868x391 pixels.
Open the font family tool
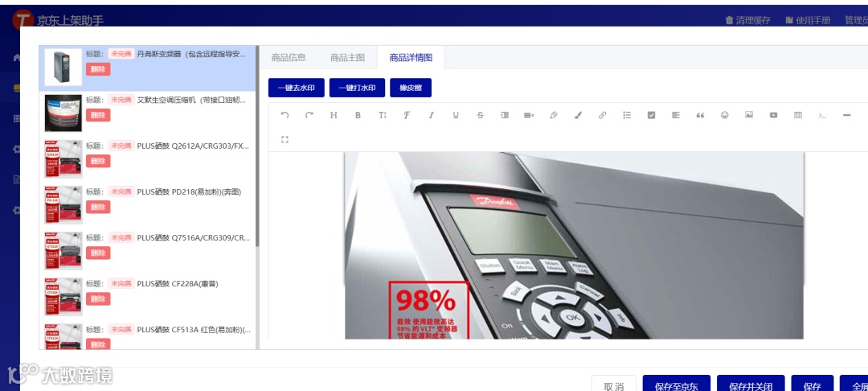pyautogui.click(x=407, y=115)
